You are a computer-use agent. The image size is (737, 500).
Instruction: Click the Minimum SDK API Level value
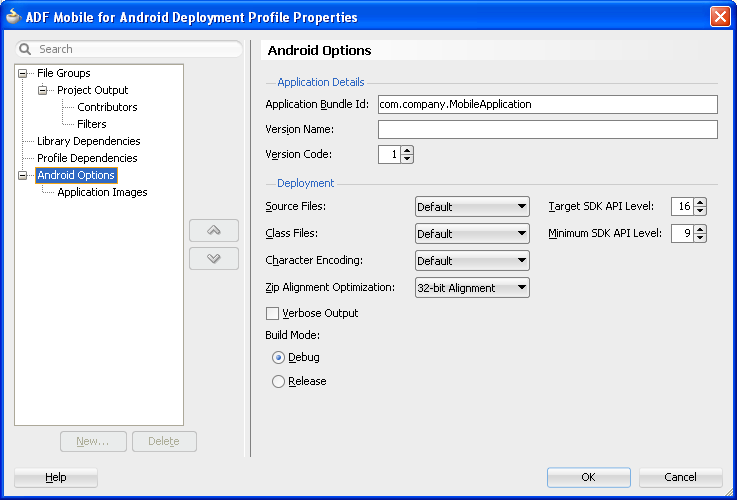tap(682, 234)
